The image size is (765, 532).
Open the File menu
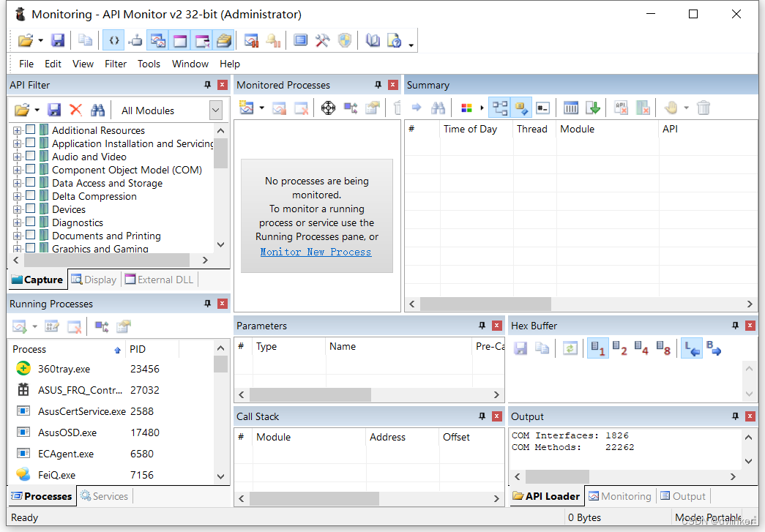tap(26, 64)
